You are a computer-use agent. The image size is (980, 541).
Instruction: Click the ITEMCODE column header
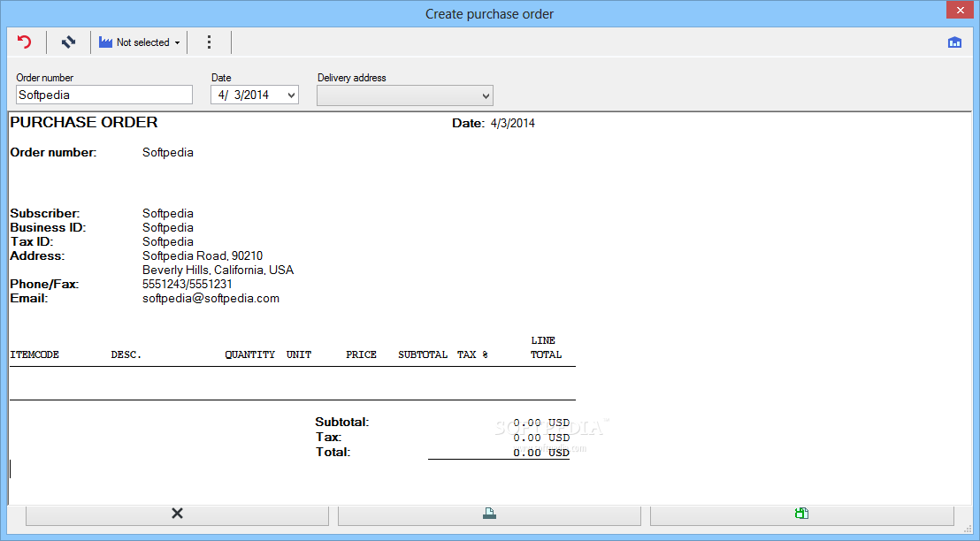[34, 354]
